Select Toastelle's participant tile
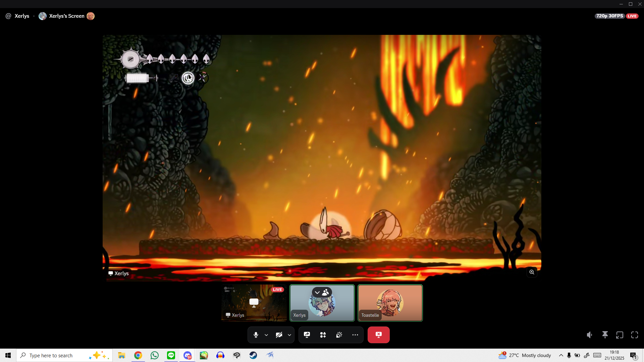644x362 pixels. click(x=390, y=303)
